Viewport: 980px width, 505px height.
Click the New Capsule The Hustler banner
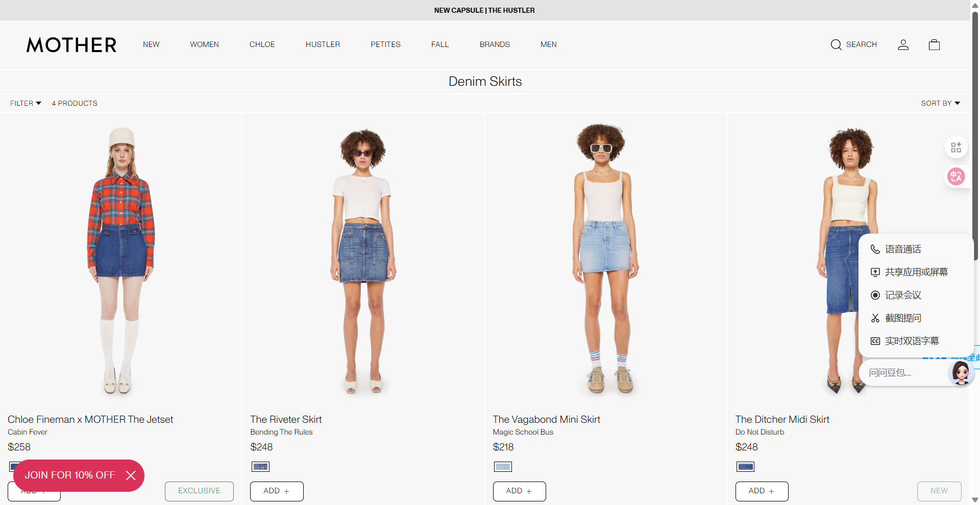point(484,10)
